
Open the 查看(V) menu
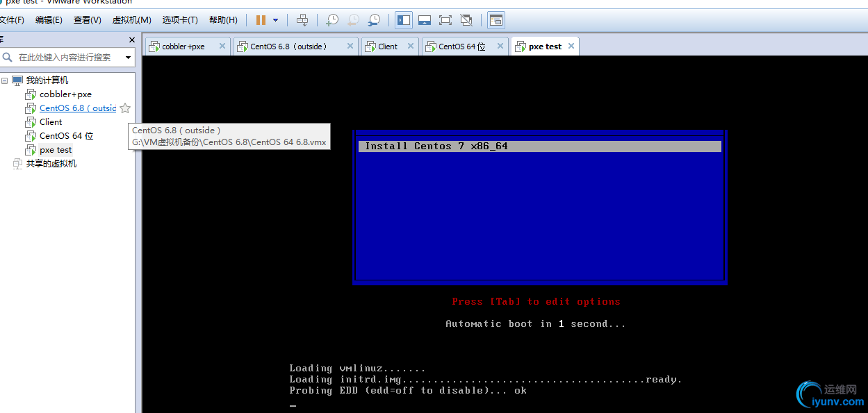click(88, 20)
